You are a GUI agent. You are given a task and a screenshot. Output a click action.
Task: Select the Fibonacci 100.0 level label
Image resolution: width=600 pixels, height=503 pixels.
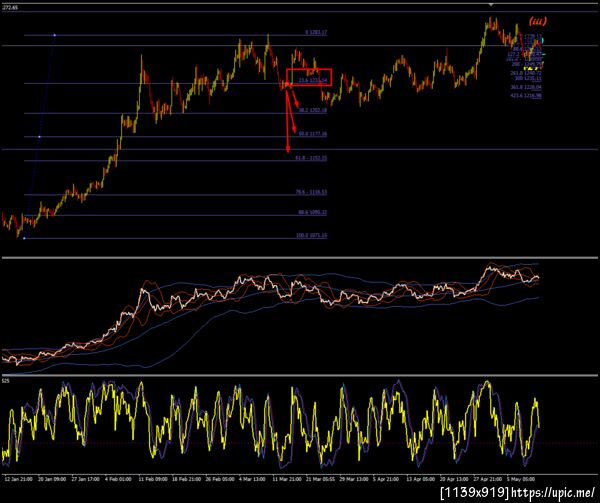(x=311, y=236)
